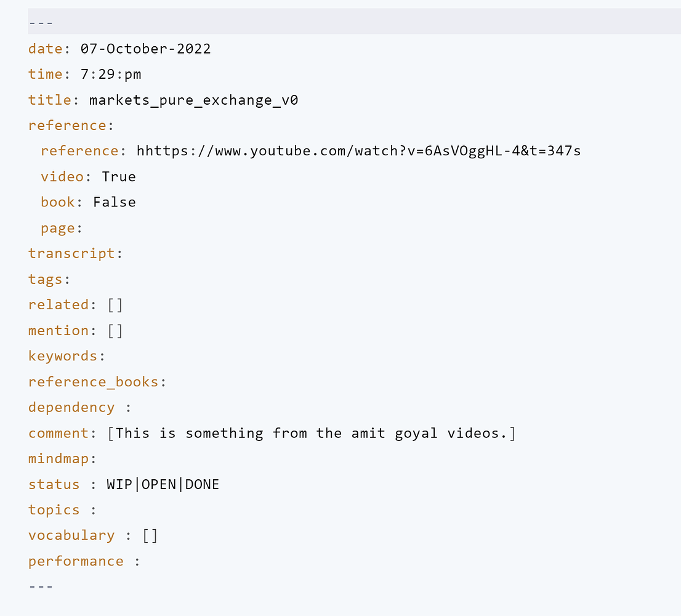The width and height of the screenshot is (681, 616).
Task: Open the YouTube reference URL
Action: click(x=358, y=151)
